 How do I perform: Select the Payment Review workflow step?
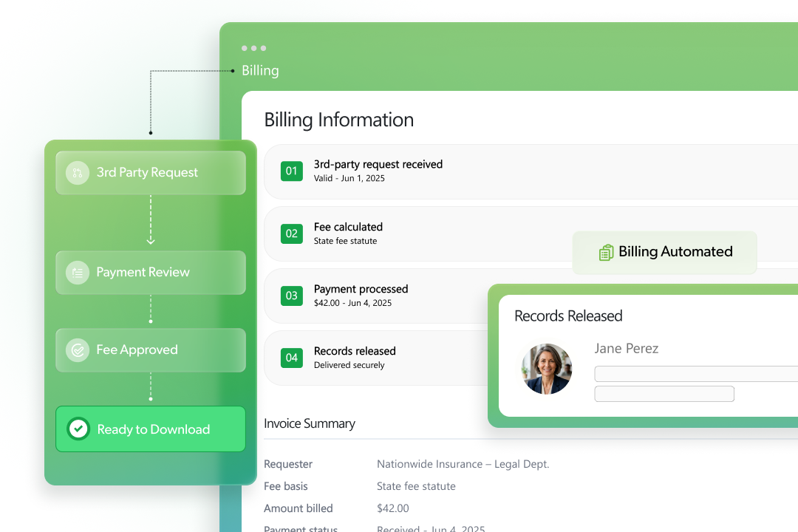pyautogui.click(x=151, y=273)
